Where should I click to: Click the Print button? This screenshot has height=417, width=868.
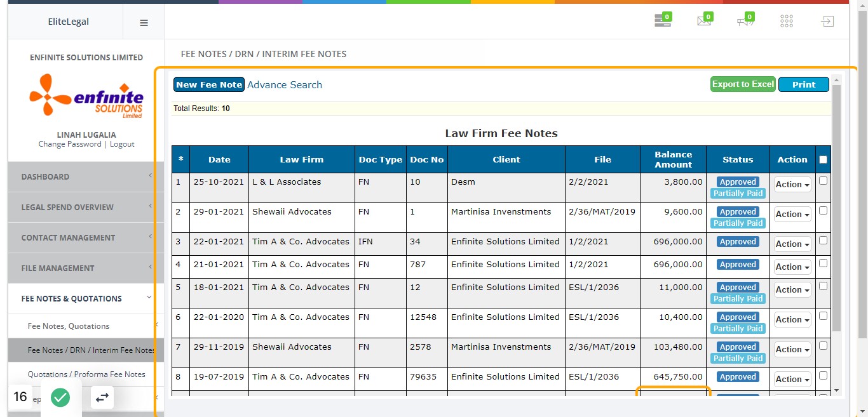(x=804, y=84)
